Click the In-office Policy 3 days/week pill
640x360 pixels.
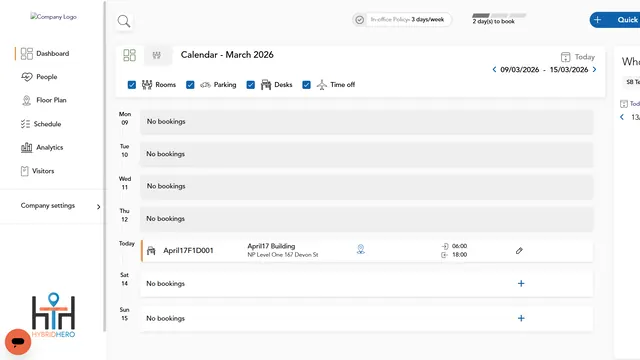tap(402, 20)
